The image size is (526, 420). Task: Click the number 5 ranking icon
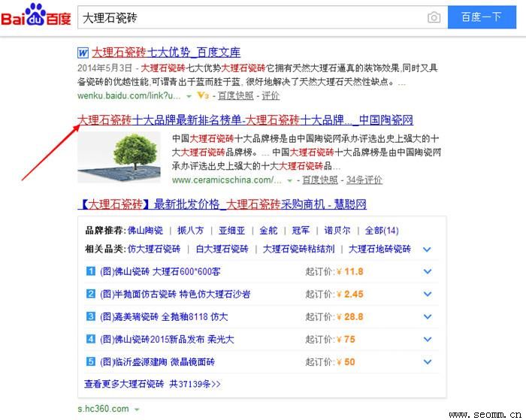click(91, 362)
